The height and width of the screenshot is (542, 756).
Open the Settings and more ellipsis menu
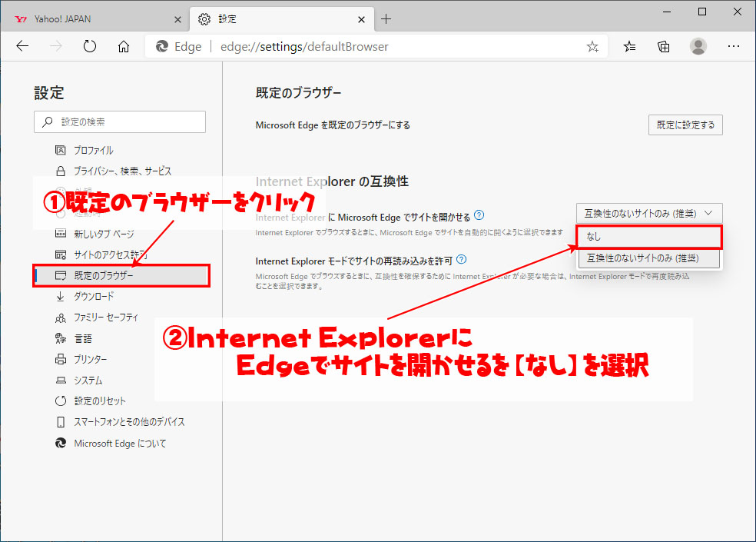pos(734,46)
